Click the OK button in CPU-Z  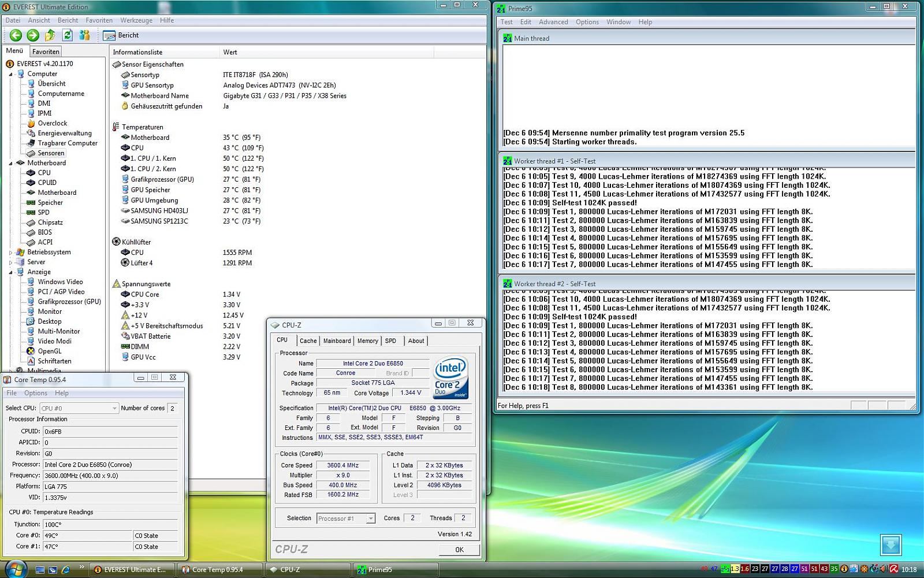459,550
